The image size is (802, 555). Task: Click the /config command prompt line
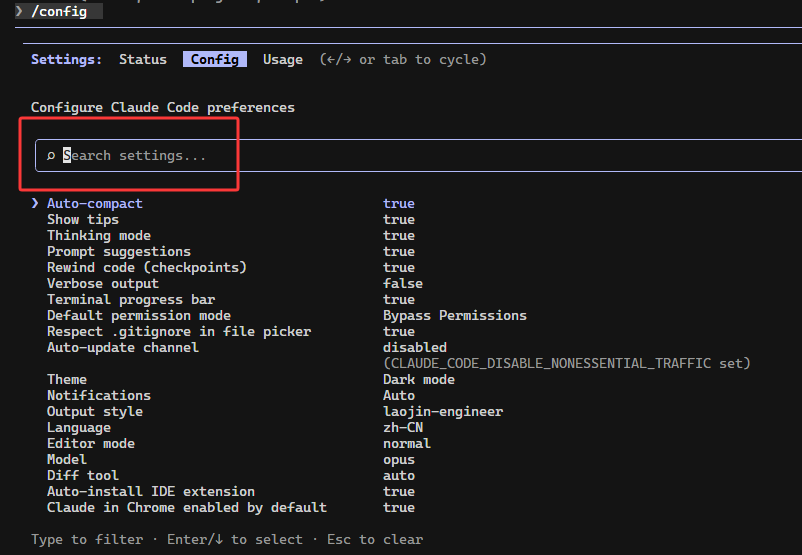[59, 11]
